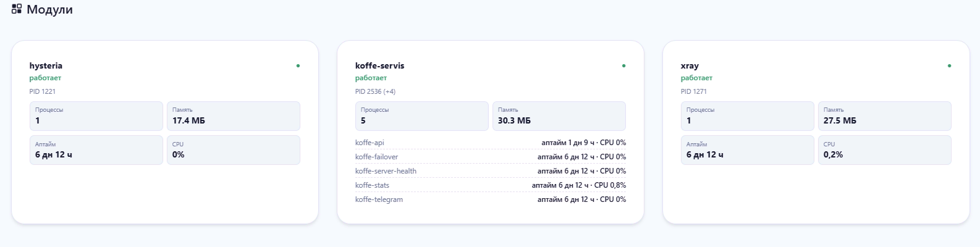Click the green status dot on xray card
980x247 pixels.
point(949,65)
